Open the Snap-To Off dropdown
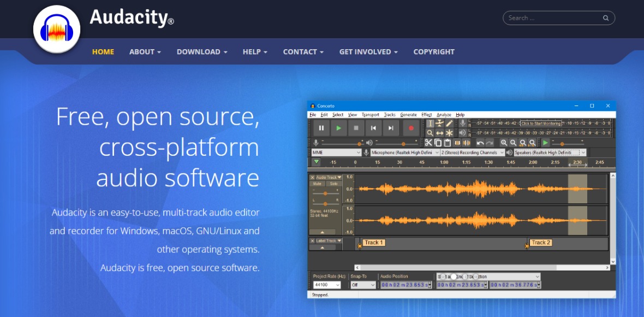This screenshot has height=317, width=644. 363,285
